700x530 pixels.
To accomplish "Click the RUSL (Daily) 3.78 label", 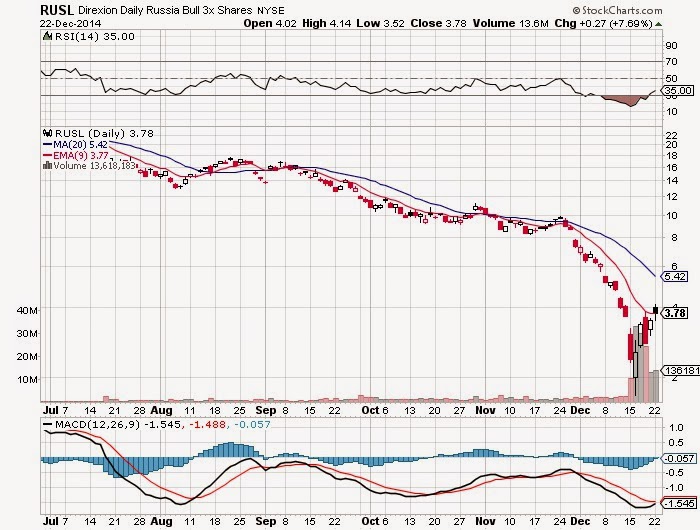I will (104, 134).
